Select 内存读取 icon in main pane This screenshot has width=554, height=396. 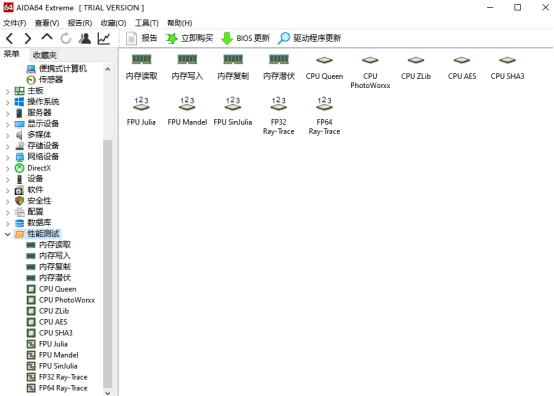click(x=142, y=67)
